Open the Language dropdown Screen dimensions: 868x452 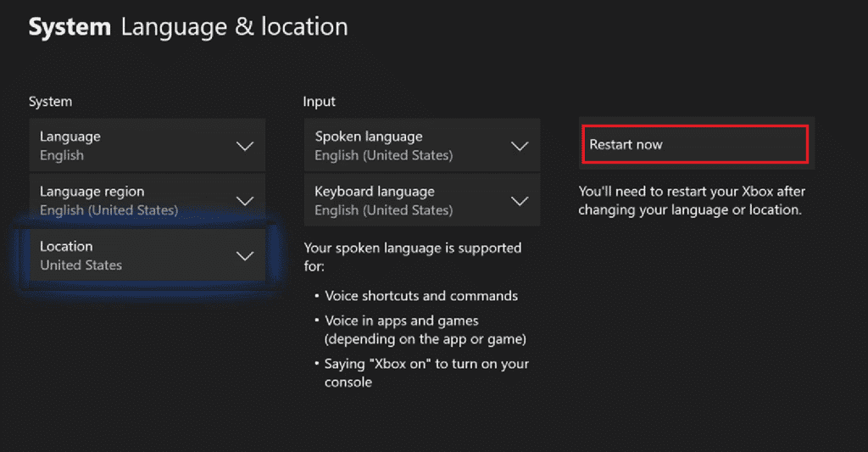(x=147, y=146)
